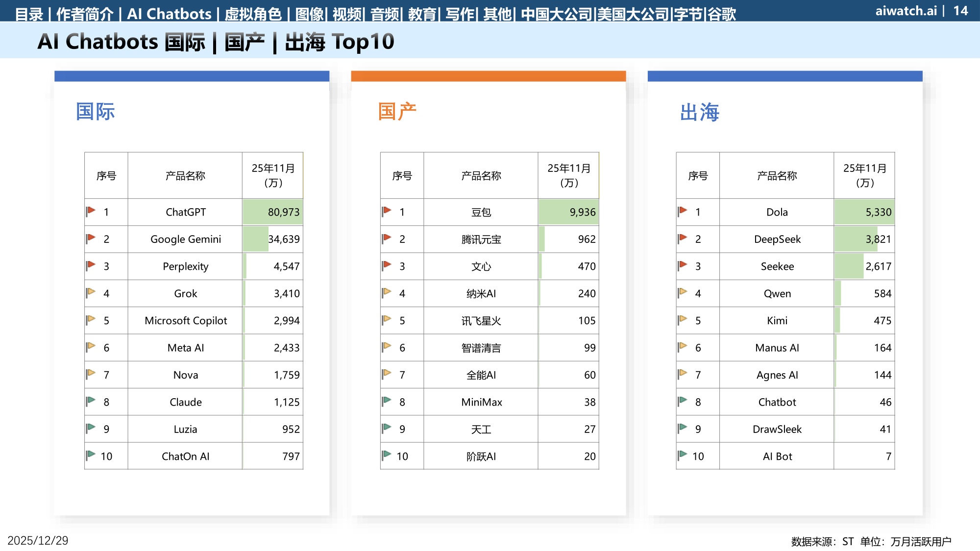This screenshot has width=980, height=551.
Task: Click the 2025/12/29 date footer
Action: (38, 540)
